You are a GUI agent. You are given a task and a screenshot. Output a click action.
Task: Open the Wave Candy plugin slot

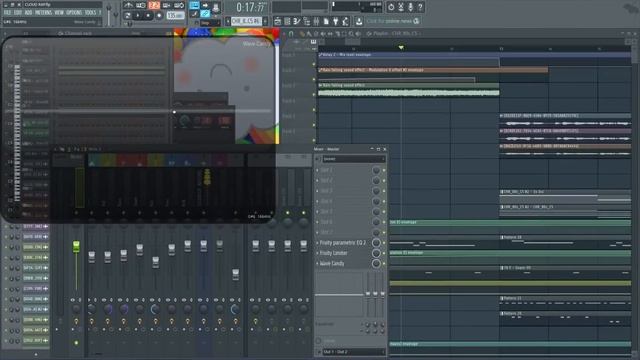tap(332, 264)
